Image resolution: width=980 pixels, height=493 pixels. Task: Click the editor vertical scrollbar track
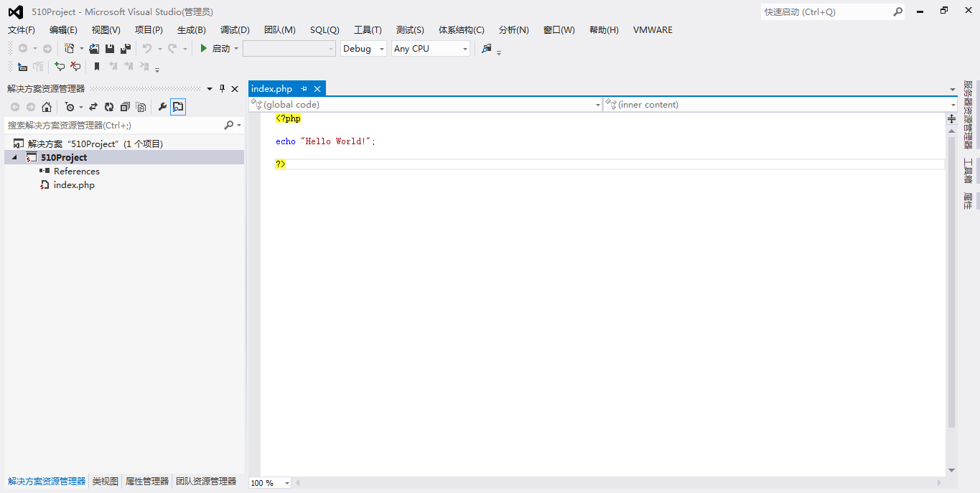coord(952,301)
